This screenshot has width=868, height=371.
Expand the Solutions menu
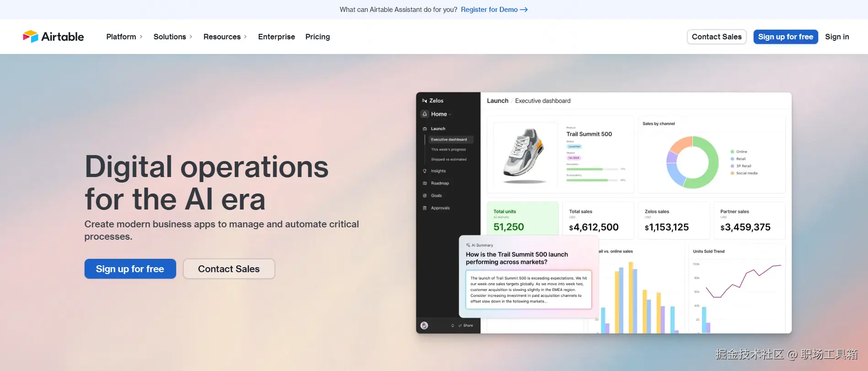(173, 37)
